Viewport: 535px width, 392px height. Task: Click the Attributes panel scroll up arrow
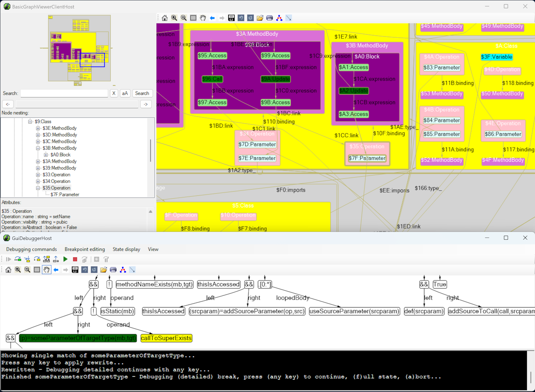pos(151,212)
